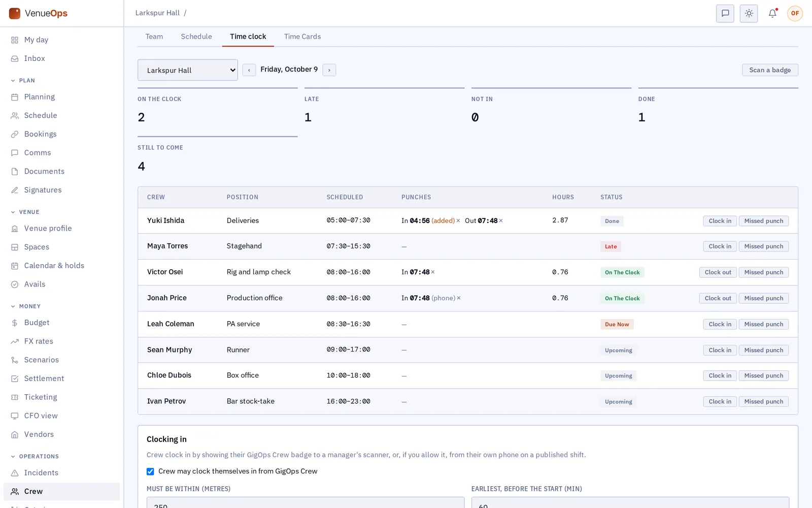Viewport: 812px width, 508px height.
Task: Click Larkspur Hall breadcrumb link
Action: pyautogui.click(x=157, y=13)
